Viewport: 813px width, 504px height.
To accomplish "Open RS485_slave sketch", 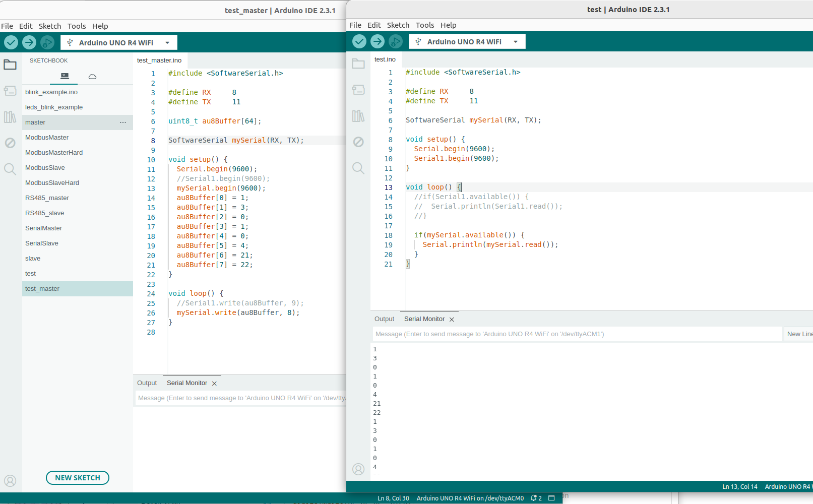I will click(x=78, y=213).
